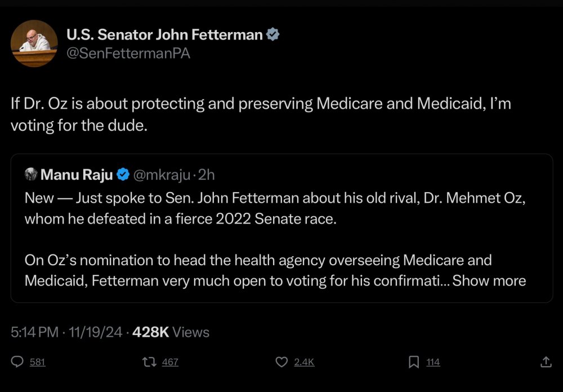Open the Manu Raju name link

pos(77,175)
